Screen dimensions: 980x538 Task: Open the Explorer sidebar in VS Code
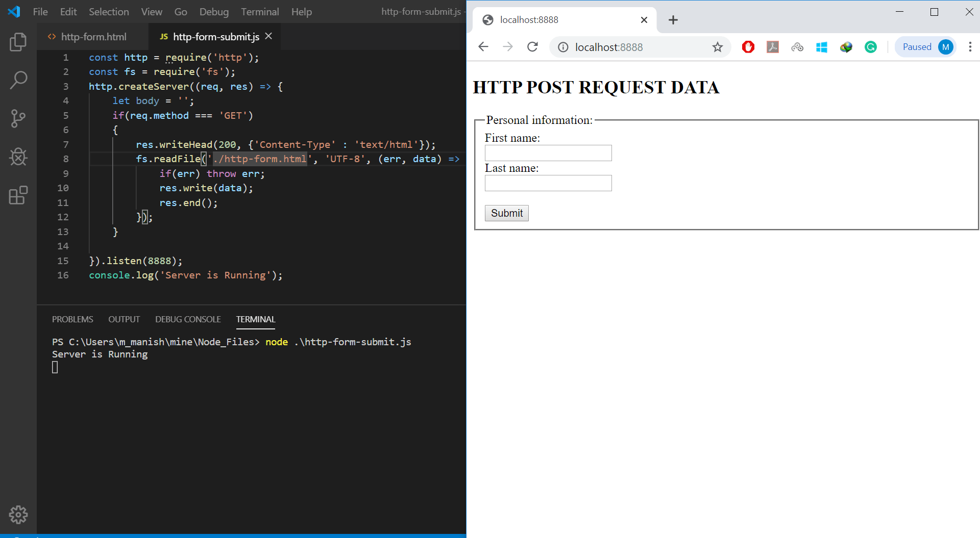click(18, 42)
